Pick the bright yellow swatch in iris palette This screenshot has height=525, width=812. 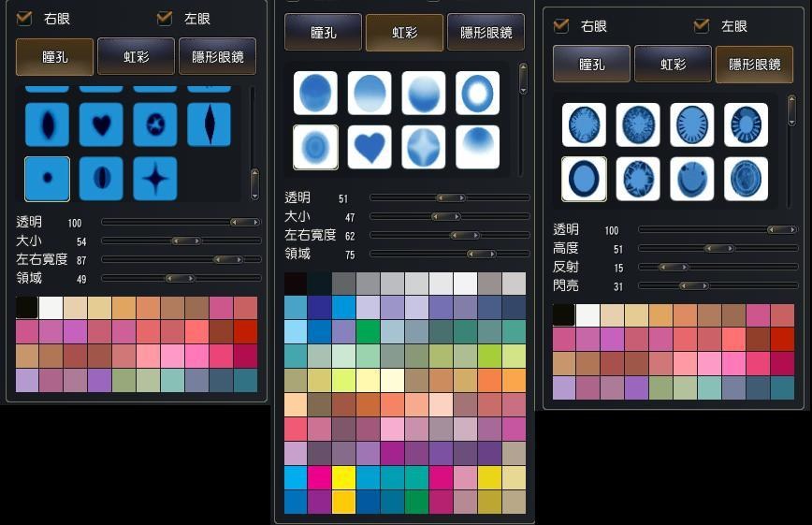343,477
